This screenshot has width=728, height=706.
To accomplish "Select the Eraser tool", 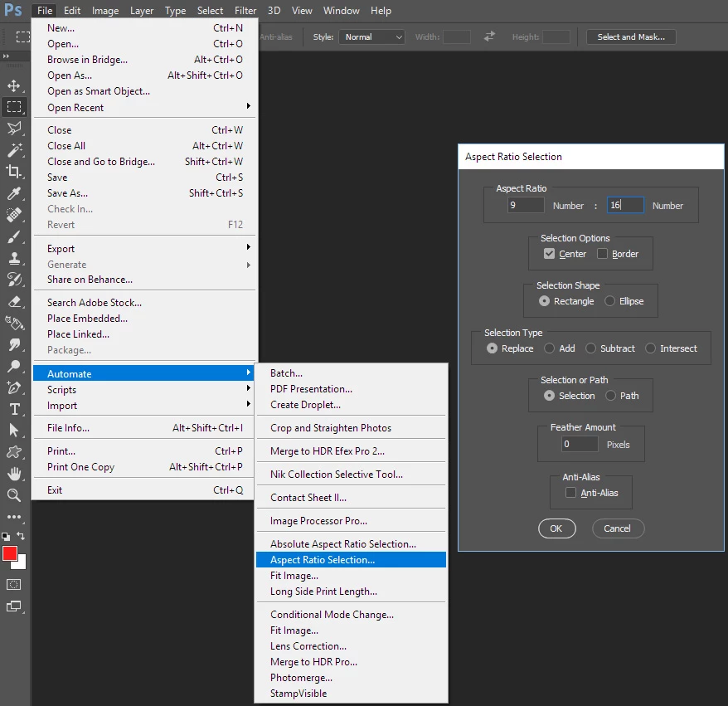I will coord(14,301).
